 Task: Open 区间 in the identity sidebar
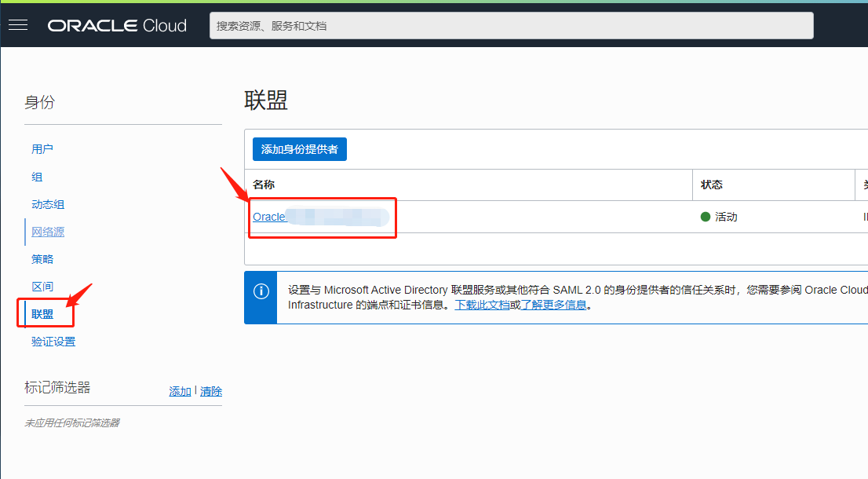coord(42,287)
